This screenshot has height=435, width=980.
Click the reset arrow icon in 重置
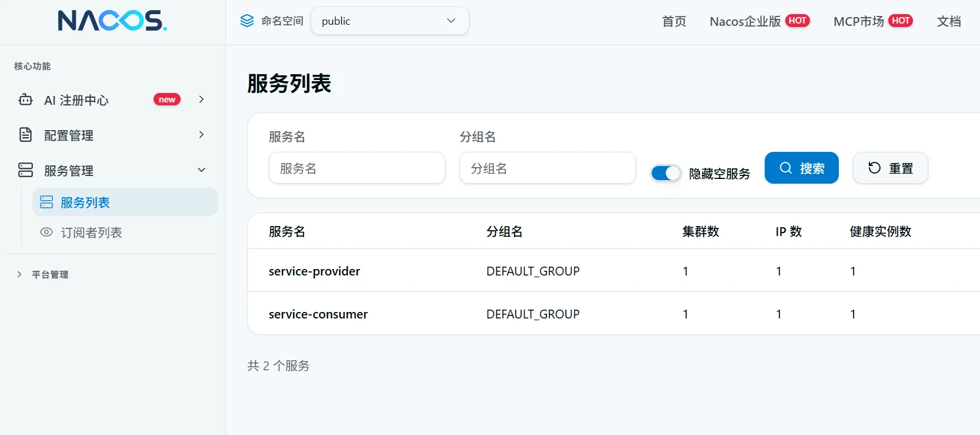875,168
